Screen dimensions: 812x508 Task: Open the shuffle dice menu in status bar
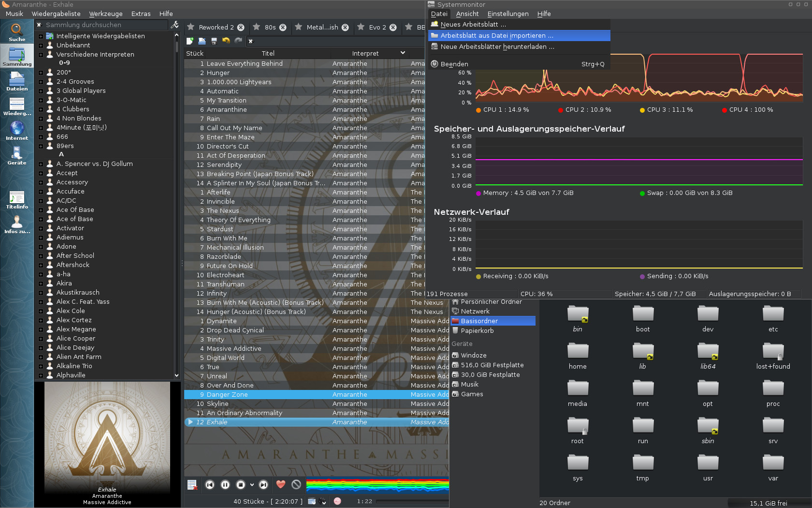pyautogui.click(x=322, y=501)
